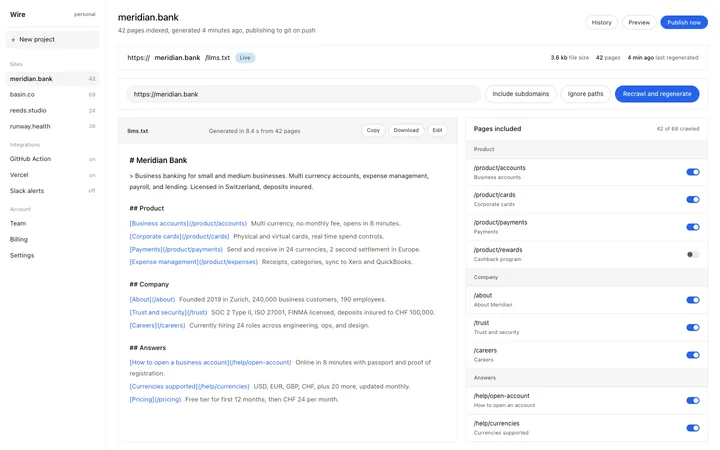
Task: Click '4 min ago last regenerated' stat
Action: [x=663, y=58]
